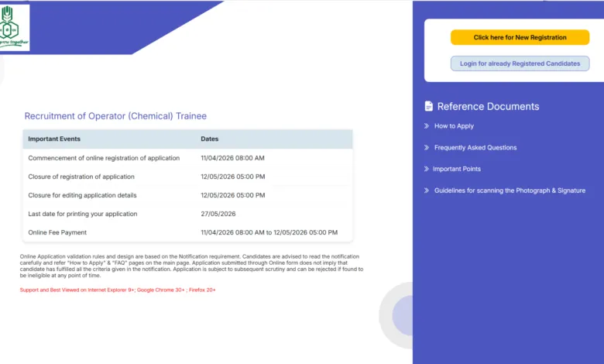Screen dimensions: 604x364
Task: Click the Reference Documents file icon
Action: pos(428,106)
